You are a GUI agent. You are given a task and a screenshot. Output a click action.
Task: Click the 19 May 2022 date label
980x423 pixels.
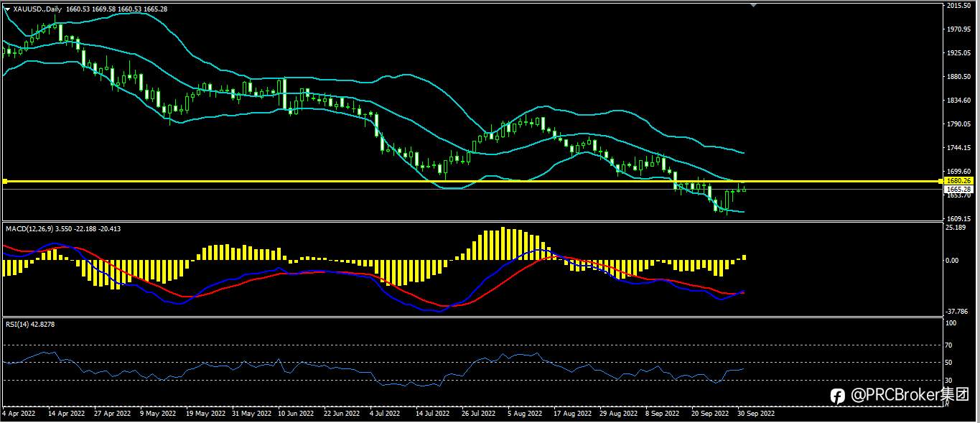point(206,414)
